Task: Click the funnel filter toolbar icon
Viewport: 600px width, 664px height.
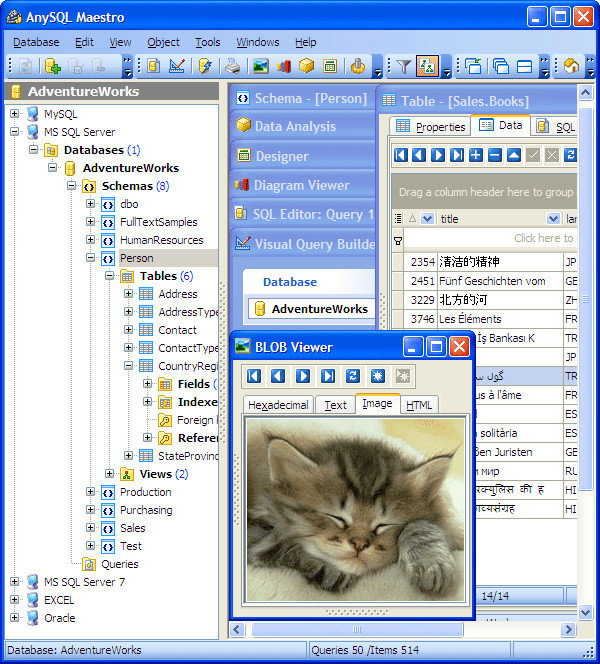Action: [404, 66]
